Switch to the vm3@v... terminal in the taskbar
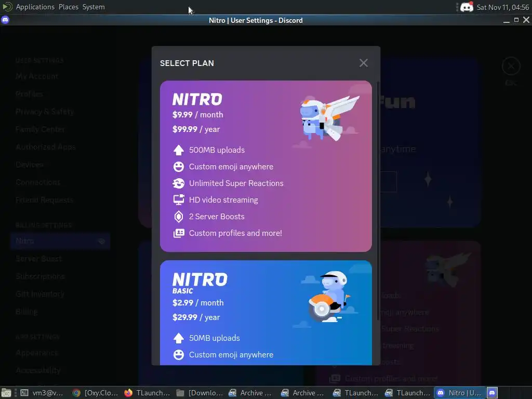 pos(42,393)
